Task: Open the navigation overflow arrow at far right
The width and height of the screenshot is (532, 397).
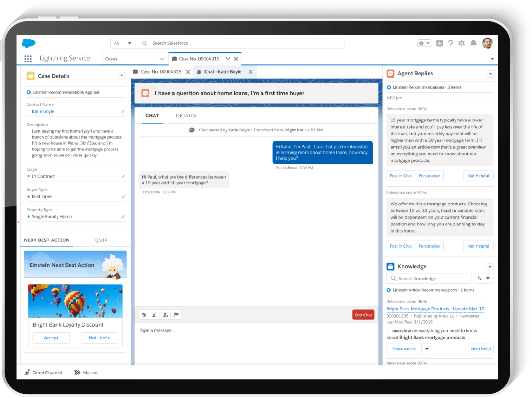Action: (492, 59)
